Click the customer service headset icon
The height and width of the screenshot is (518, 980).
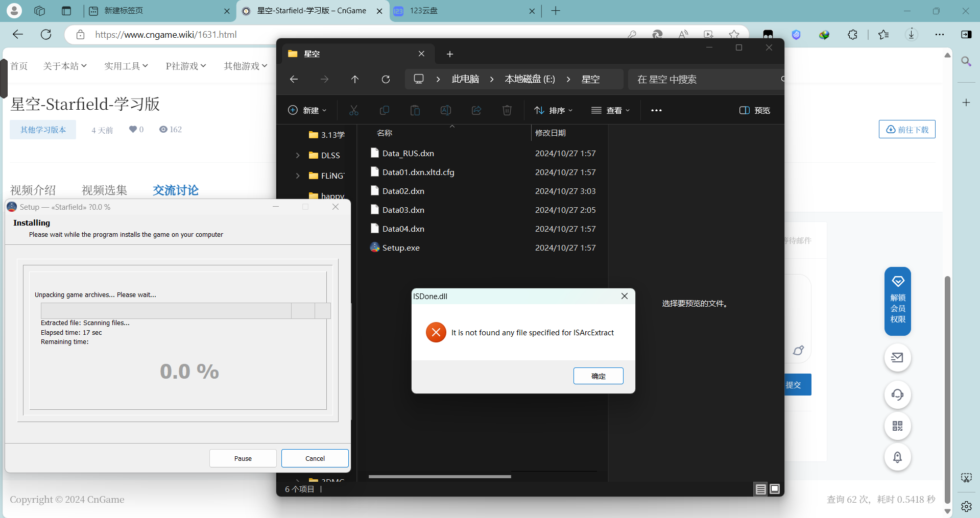(x=897, y=394)
